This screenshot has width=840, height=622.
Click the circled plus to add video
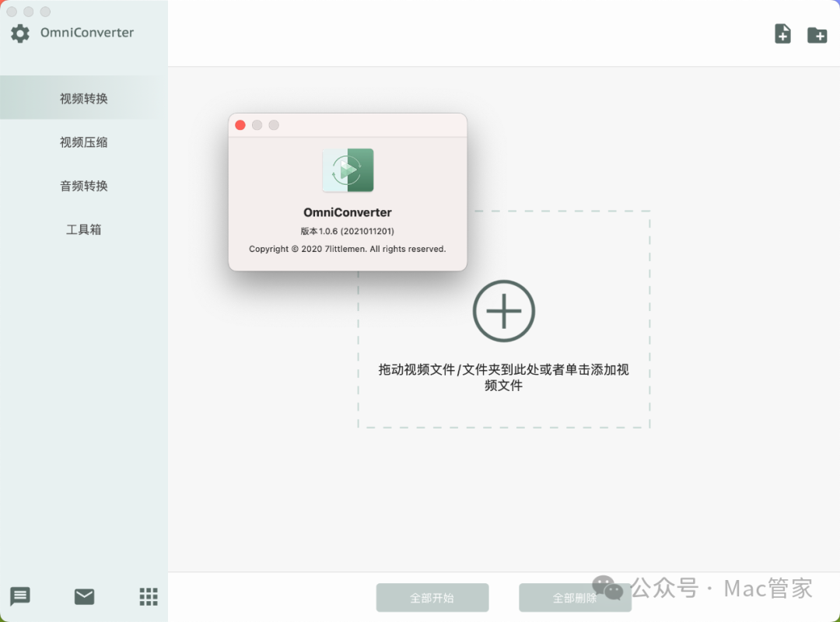coord(503,311)
